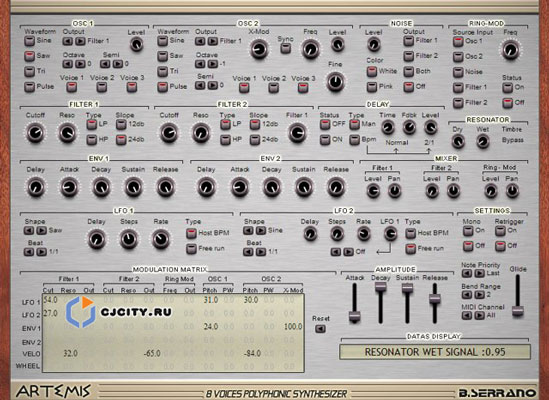
Task: Choose Tri waveform in OSC 1
Action: coord(29,71)
